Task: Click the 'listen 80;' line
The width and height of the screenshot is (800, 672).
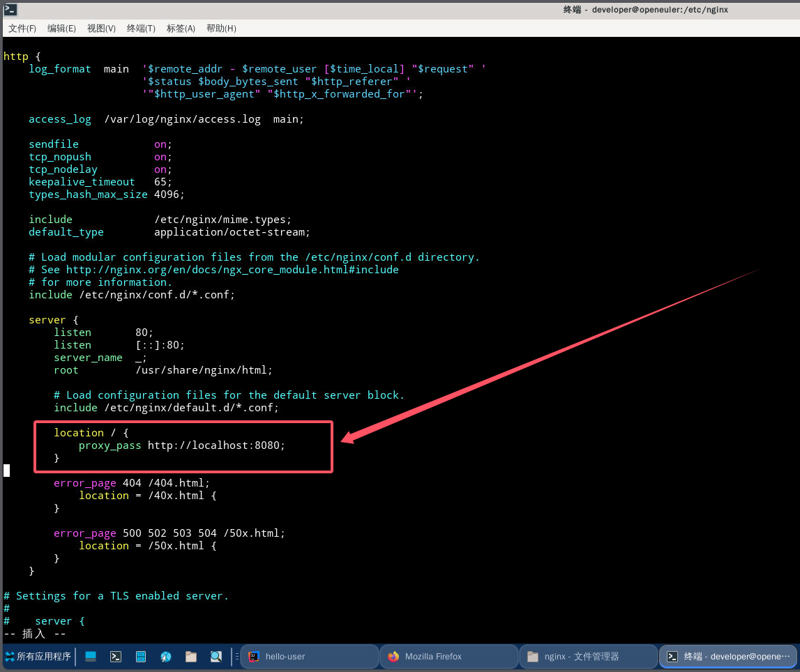Action: click(x=103, y=333)
